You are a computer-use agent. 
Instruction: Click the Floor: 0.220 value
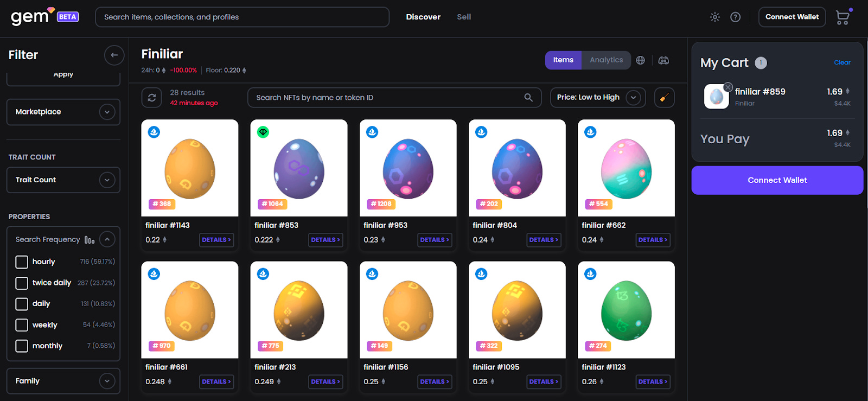[226, 71]
